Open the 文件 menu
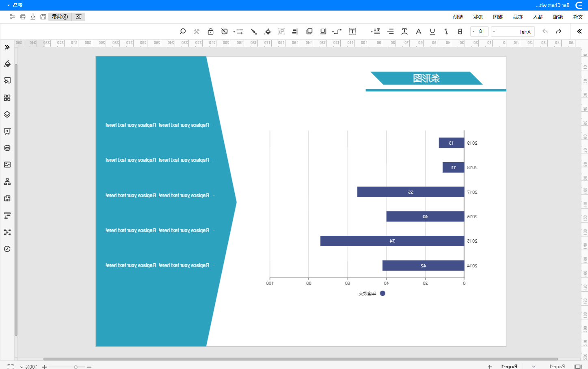 [x=578, y=17]
